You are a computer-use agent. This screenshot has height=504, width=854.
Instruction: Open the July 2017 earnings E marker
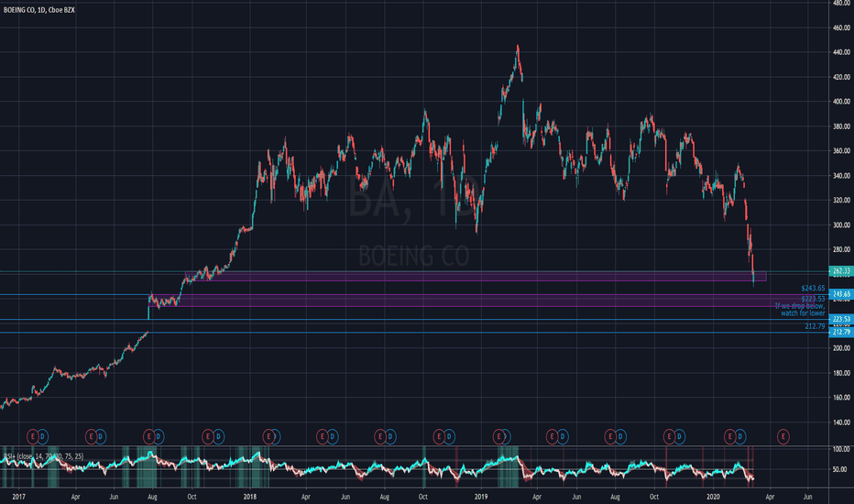pyautogui.click(x=148, y=436)
